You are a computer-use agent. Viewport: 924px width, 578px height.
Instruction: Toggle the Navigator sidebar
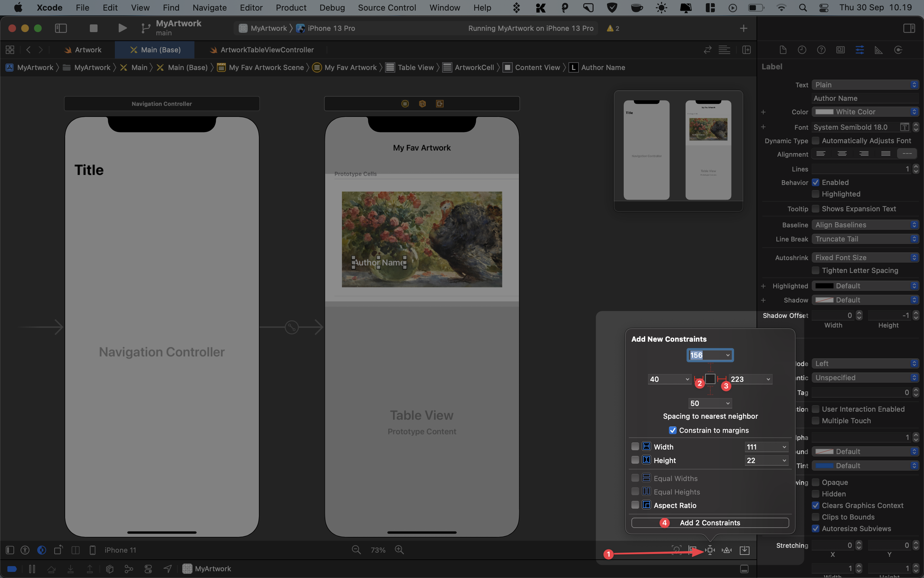[x=61, y=28]
